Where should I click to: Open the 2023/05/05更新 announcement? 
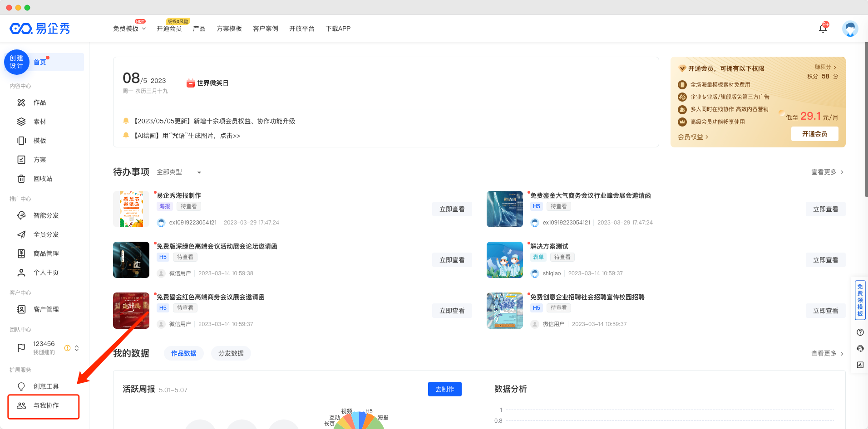pyautogui.click(x=214, y=121)
